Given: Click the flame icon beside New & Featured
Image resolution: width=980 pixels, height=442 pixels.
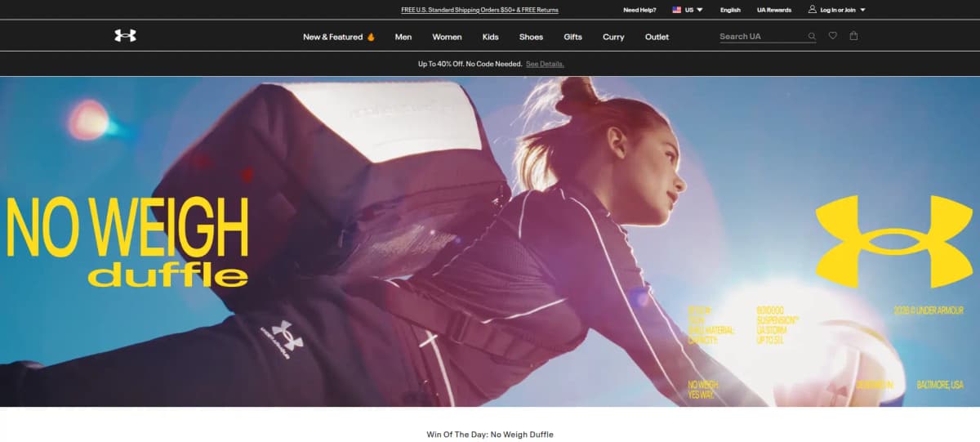Looking at the screenshot, I should coord(371,37).
